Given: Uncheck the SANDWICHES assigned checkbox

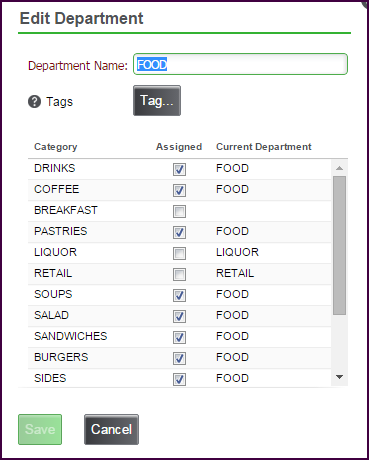Looking at the screenshot, I should [x=179, y=337].
